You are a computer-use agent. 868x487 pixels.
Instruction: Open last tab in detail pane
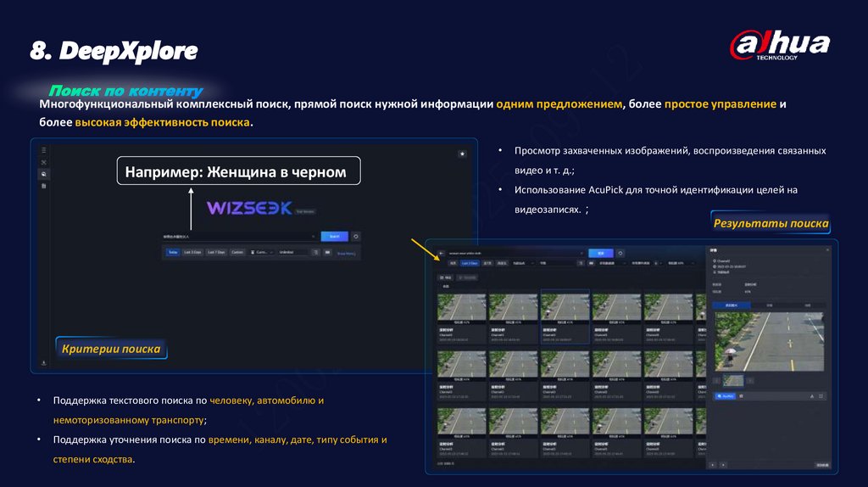click(x=808, y=305)
